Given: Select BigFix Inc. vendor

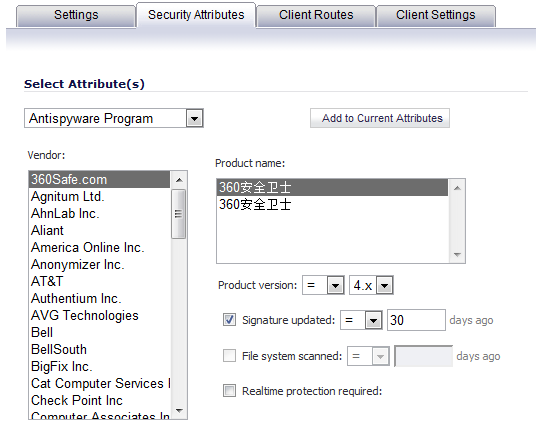Looking at the screenshot, I should [x=99, y=366].
